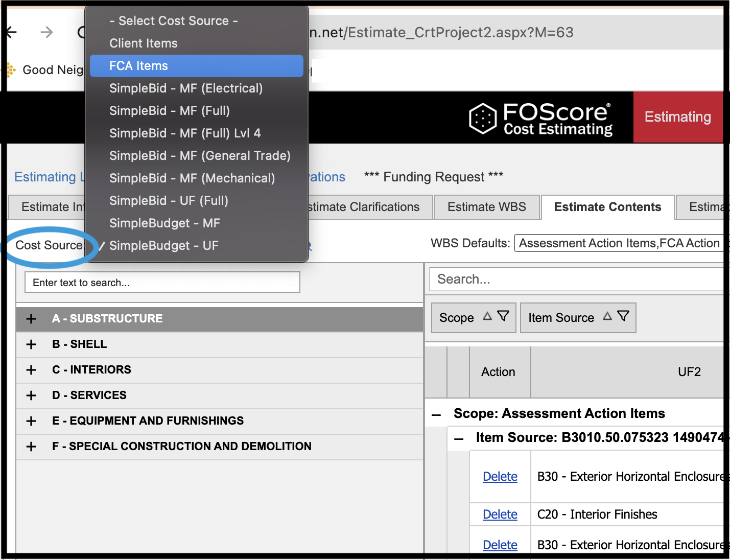This screenshot has height=560, width=730.
Task: Choose '- Select Cost Source -' option
Action: (x=197, y=21)
